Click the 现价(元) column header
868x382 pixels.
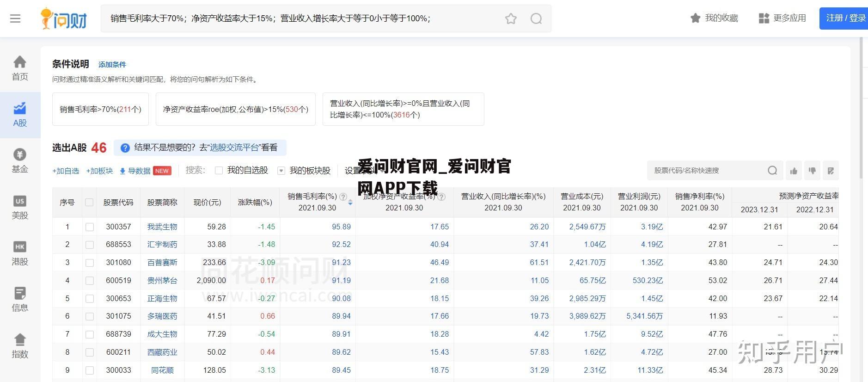click(207, 202)
